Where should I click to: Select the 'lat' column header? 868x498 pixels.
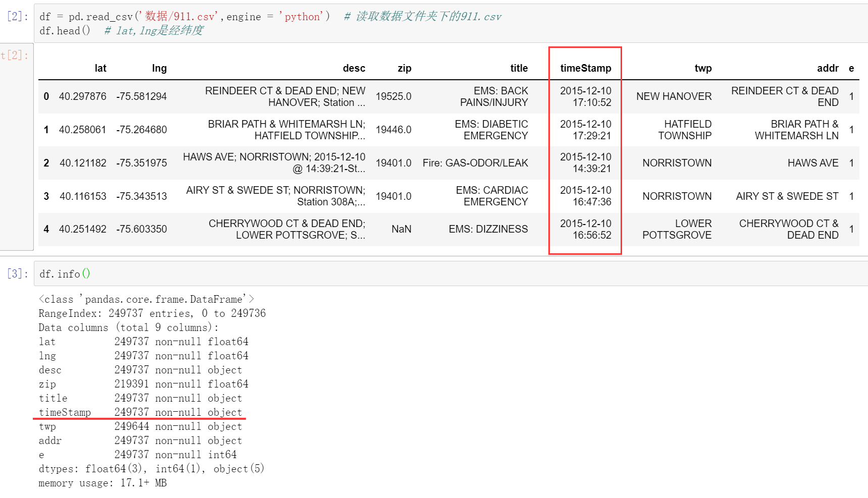100,68
